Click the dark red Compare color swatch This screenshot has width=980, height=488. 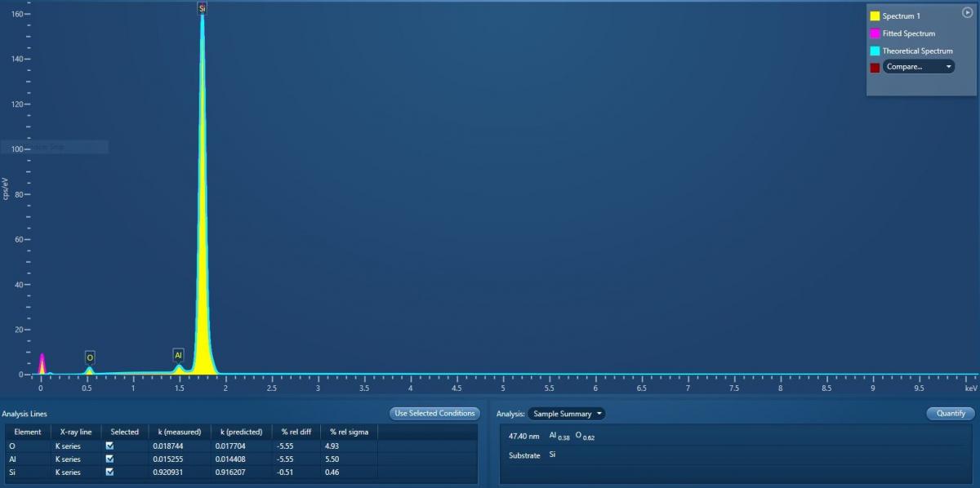(875, 68)
